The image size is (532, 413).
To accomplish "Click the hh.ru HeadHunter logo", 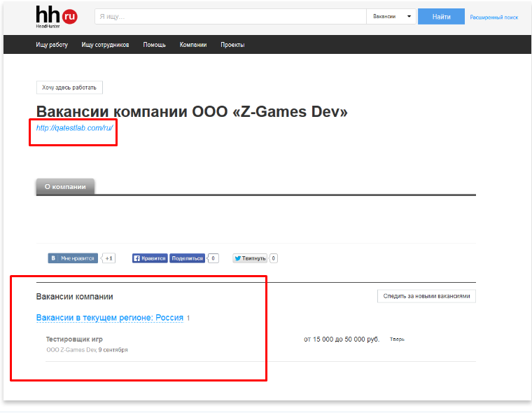I will click(56, 17).
